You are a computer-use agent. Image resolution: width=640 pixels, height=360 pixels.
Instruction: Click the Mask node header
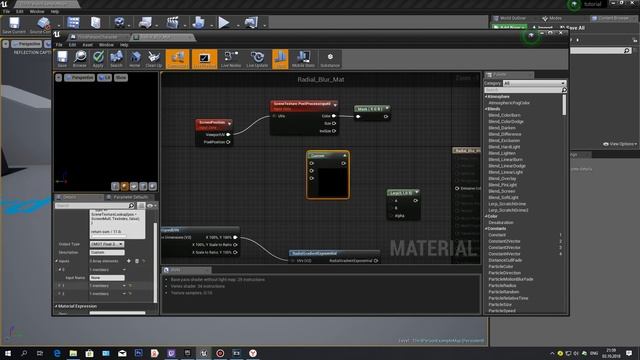(x=372, y=109)
